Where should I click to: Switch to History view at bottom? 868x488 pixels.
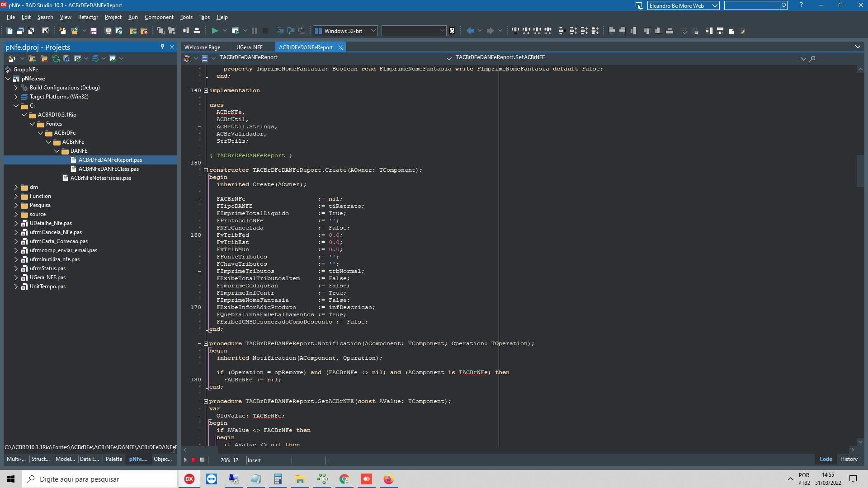(x=849, y=459)
